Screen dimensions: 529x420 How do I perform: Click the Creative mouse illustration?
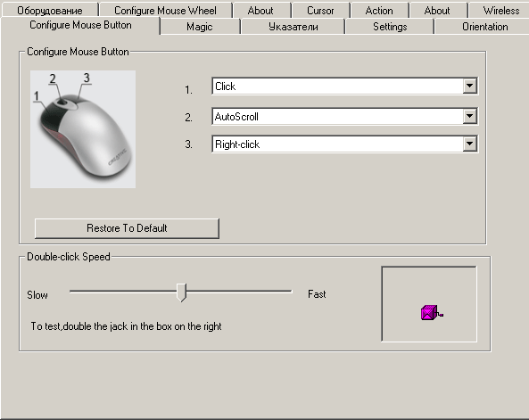tap(83, 129)
